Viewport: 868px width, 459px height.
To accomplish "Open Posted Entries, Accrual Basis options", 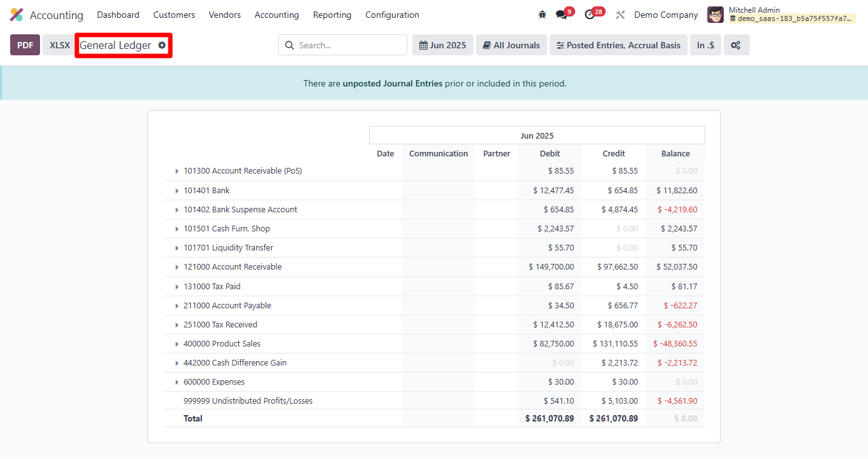I will tap(618, 45).
